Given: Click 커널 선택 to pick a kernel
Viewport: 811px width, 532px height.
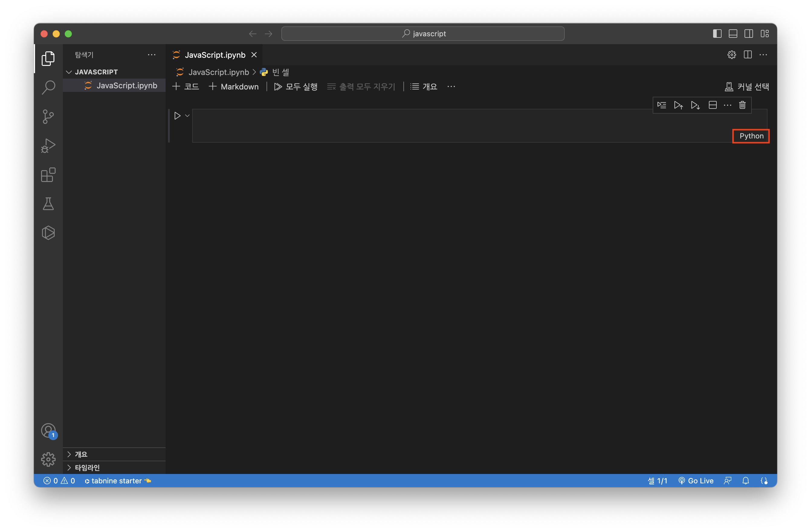Looking at the screenshot, I should click(x=747, y=86).
